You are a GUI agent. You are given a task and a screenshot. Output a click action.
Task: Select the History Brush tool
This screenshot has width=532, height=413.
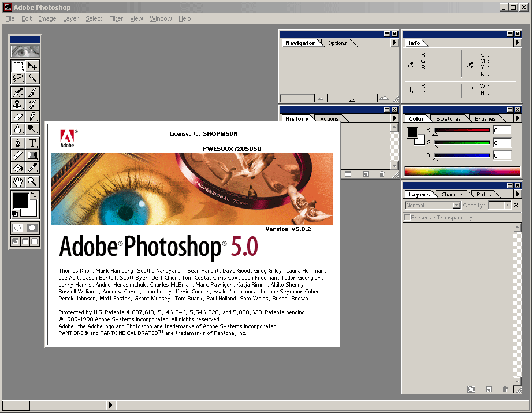pos(32,105)
